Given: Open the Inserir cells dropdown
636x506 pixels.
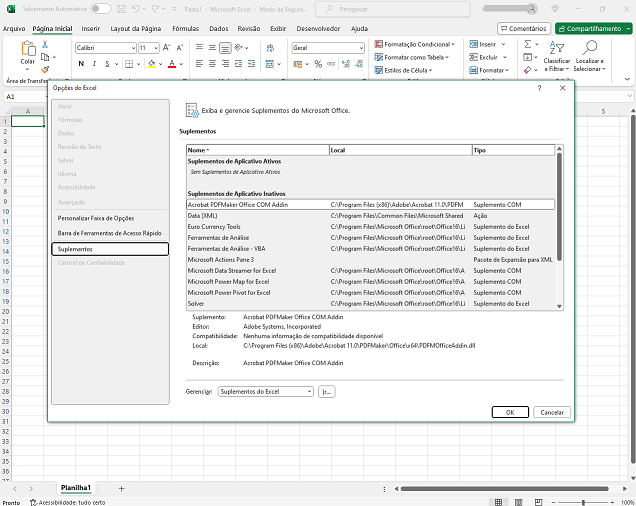Looking at the screenshot, I should pyautogui.click(x=503, y=44).
